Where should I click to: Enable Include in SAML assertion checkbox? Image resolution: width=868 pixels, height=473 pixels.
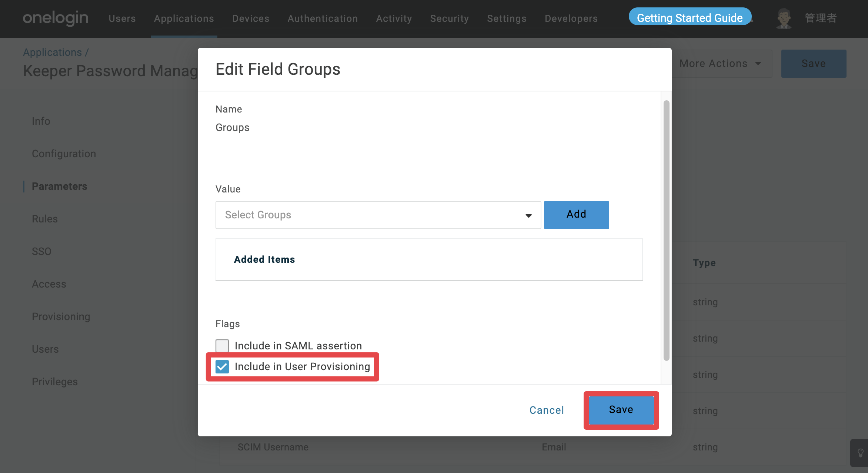pos(222,346)
